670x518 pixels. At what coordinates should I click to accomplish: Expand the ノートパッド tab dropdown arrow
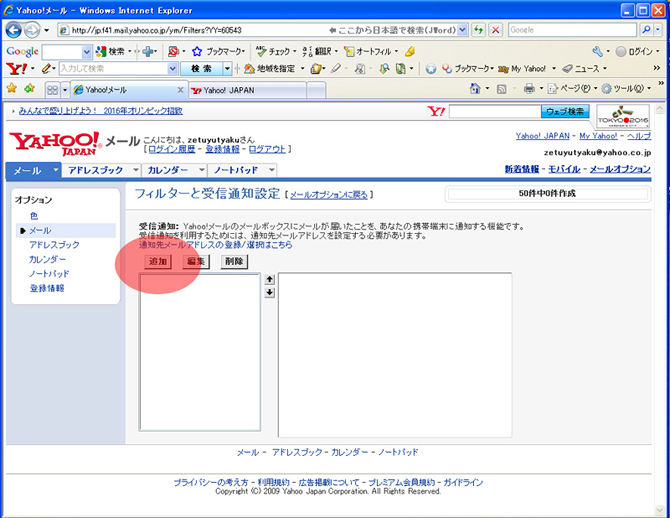[271, 170]
